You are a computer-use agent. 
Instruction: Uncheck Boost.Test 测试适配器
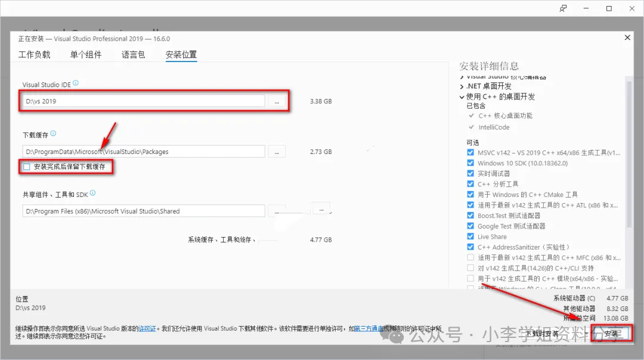[x=470, y=215]
